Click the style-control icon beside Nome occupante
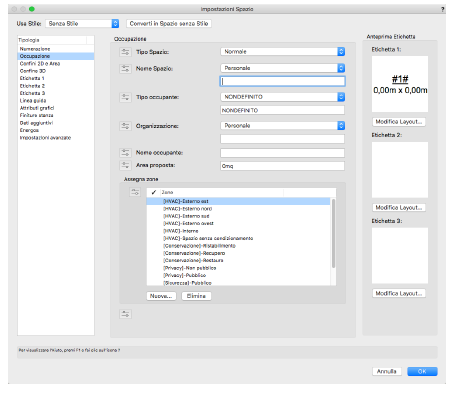Screen dimensions: 454x395 [x=125, y=153]
